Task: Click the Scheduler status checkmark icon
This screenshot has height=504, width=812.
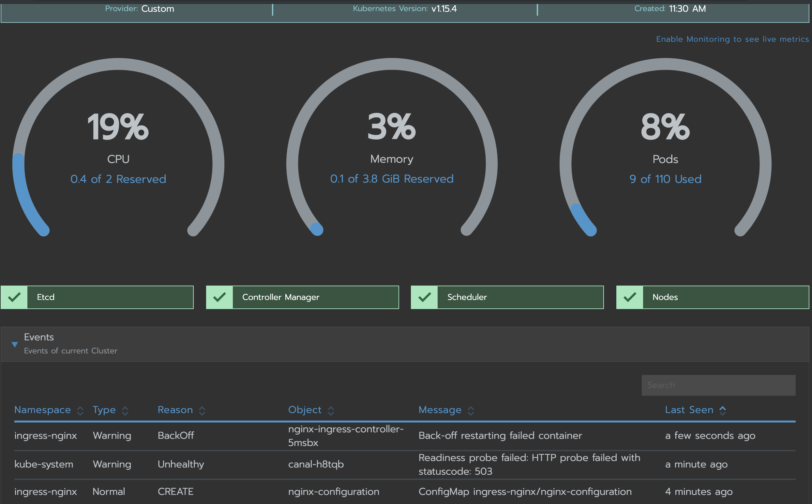Action: point(424,297)
